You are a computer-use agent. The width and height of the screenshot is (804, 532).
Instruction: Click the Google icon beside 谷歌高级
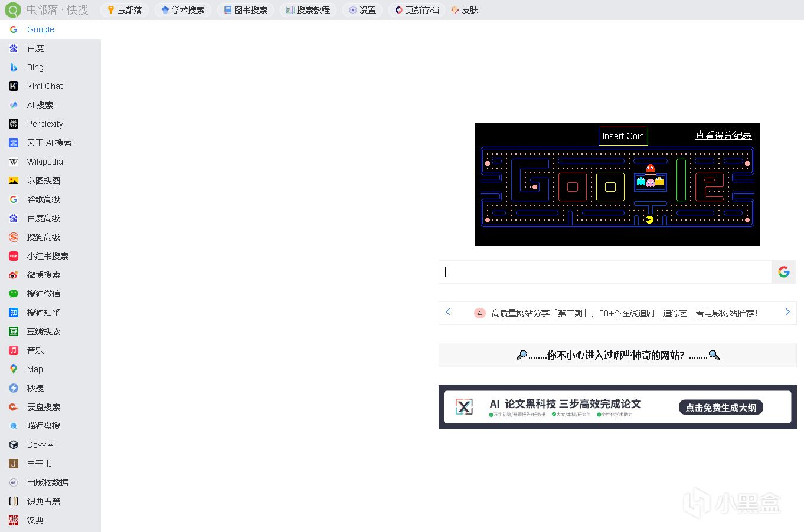(14, 199)
